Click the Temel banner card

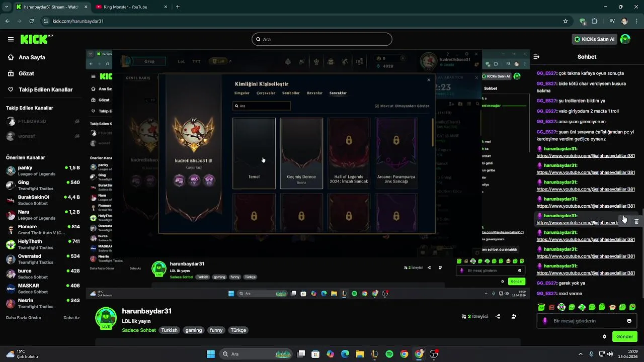click(x=254, y=153)
